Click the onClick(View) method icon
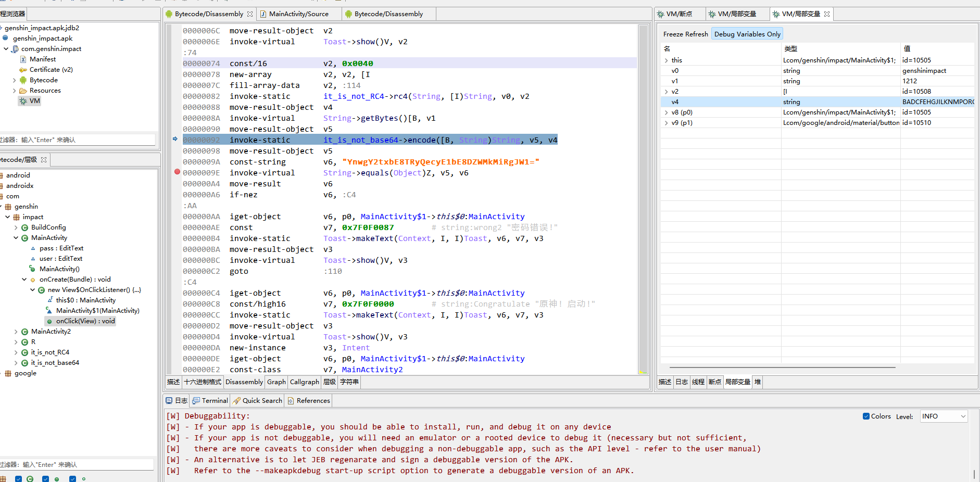This screenshot has width=980, height=482. pyautogui.click(x=49, y=322)
